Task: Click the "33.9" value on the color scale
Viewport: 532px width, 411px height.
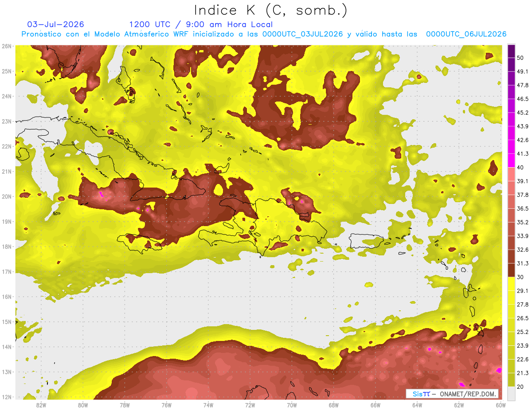Action: pyautogui.click(x=522, y=236)
